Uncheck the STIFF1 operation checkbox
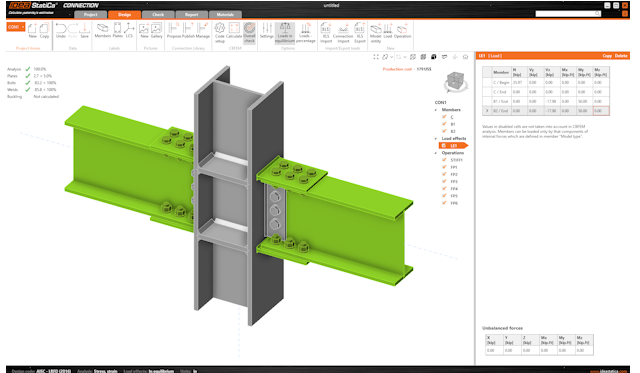The height and width of the screenshot is (373, 640). click(x=444, y=160)
